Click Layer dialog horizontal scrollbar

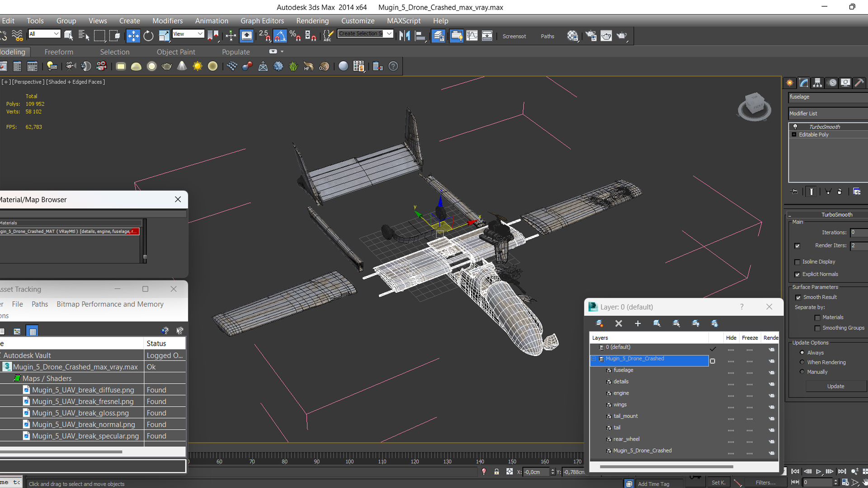666,466
